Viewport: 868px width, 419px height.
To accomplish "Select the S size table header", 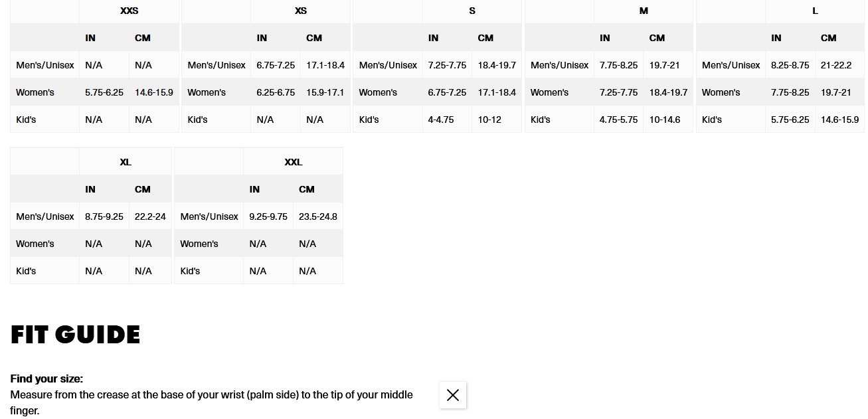I will (x=472, y=11).
